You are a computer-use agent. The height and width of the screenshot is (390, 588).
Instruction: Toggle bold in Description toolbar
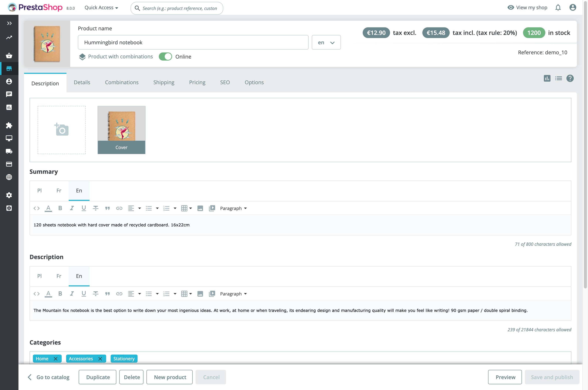coord(60,294)
